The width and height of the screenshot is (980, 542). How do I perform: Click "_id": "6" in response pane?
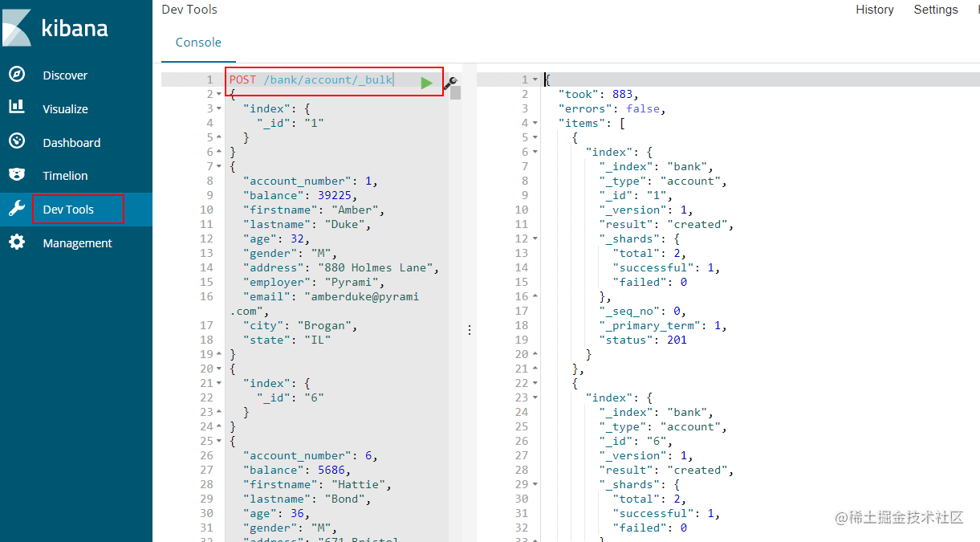[x=636, y=441]
